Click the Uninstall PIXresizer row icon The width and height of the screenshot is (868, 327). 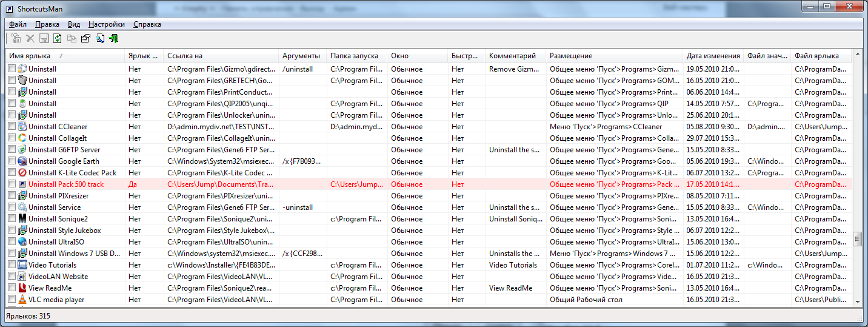pos(22,196)
